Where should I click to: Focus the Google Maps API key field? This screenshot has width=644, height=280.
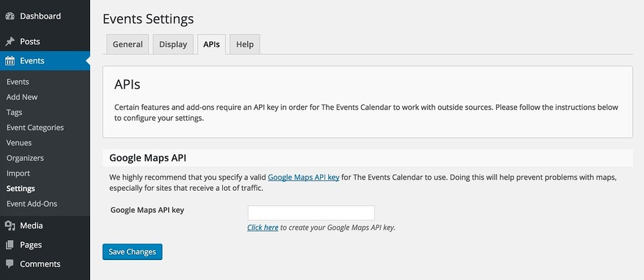(311, 212)
